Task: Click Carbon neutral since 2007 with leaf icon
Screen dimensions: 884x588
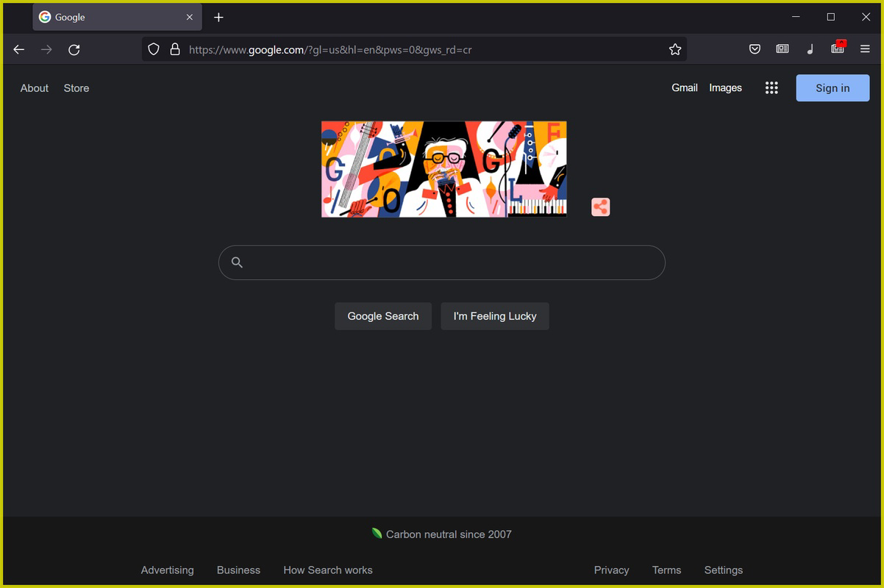Action: [441, 534]
